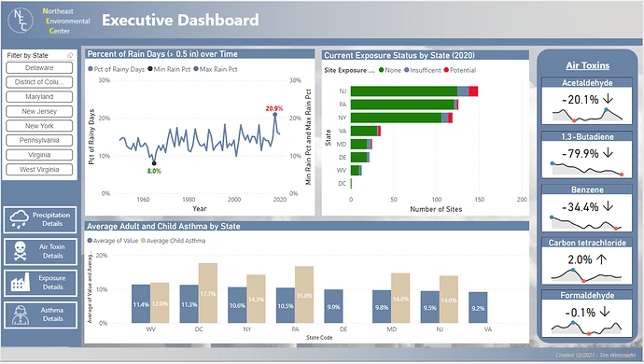Click VA 9.2% adult asthma bar

coord(478,307)
